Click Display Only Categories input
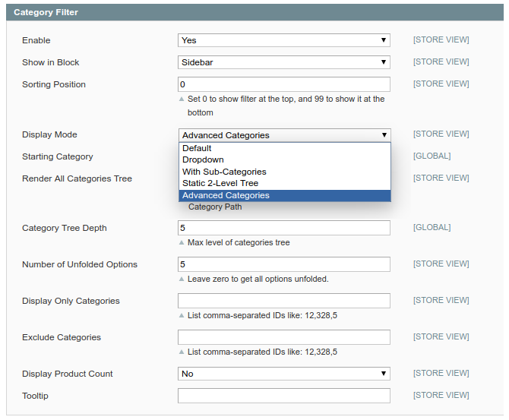This screenshot has height=420, width=509. [x=284, y=301]
